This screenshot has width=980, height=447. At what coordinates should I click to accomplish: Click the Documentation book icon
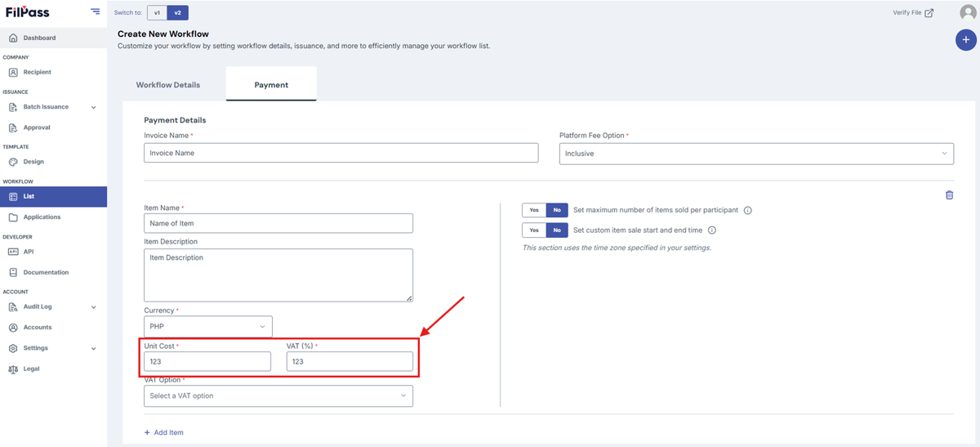pyautogui.click(x=13, y=272)
